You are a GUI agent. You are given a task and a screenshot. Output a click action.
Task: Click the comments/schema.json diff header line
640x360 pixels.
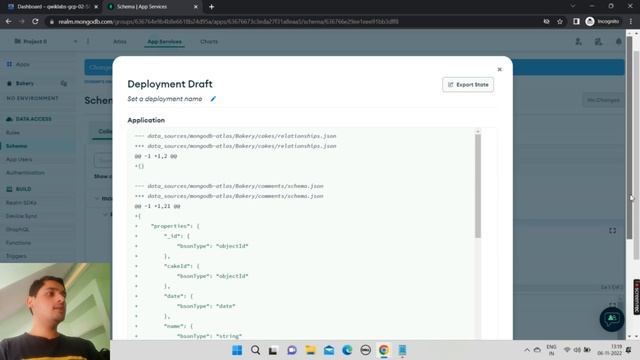(x=235, y=186)
